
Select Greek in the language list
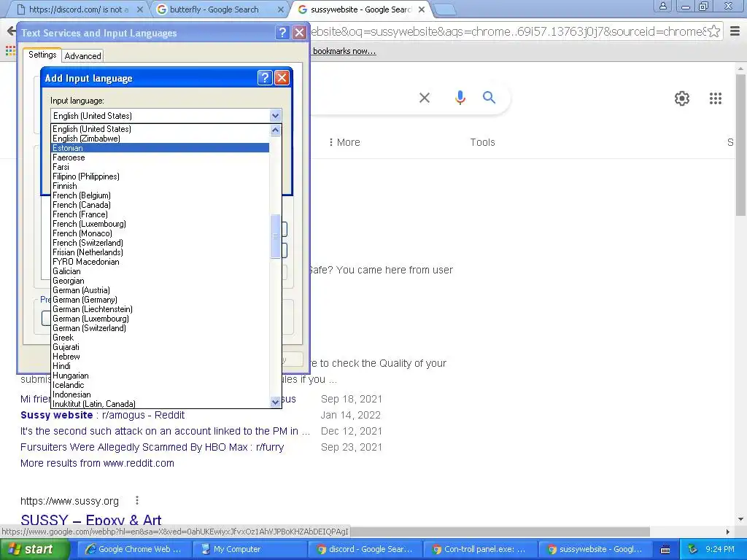[160, 338]
